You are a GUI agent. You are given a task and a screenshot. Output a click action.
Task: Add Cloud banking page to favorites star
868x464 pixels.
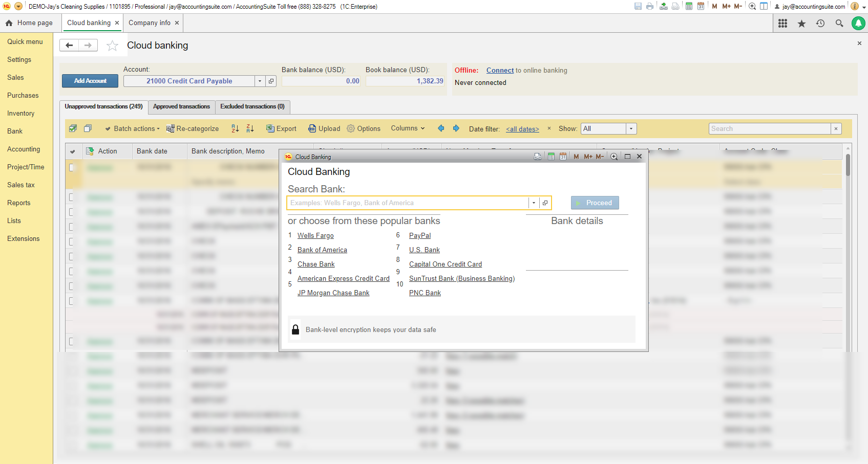coord(112,46)
